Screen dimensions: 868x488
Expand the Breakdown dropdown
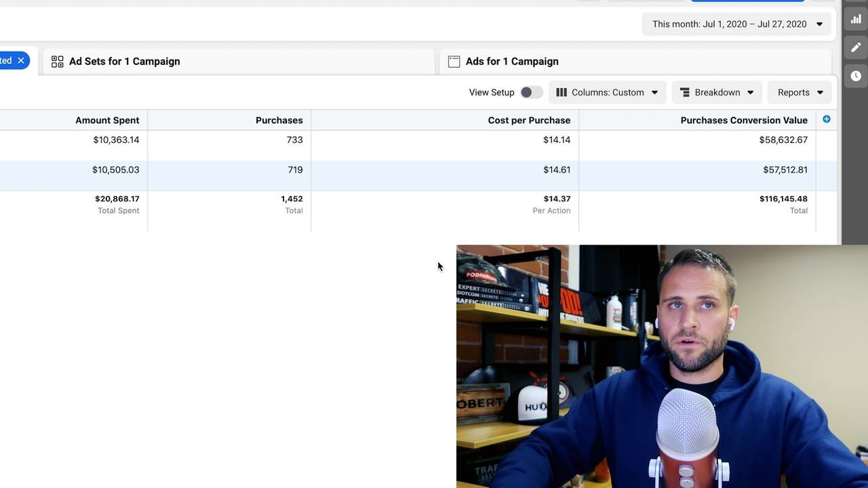pos(717,92)
